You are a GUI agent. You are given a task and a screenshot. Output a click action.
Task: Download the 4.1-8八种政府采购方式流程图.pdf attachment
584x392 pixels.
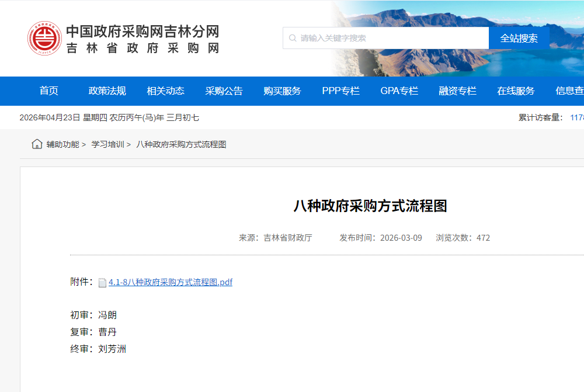tap(170, 282)
